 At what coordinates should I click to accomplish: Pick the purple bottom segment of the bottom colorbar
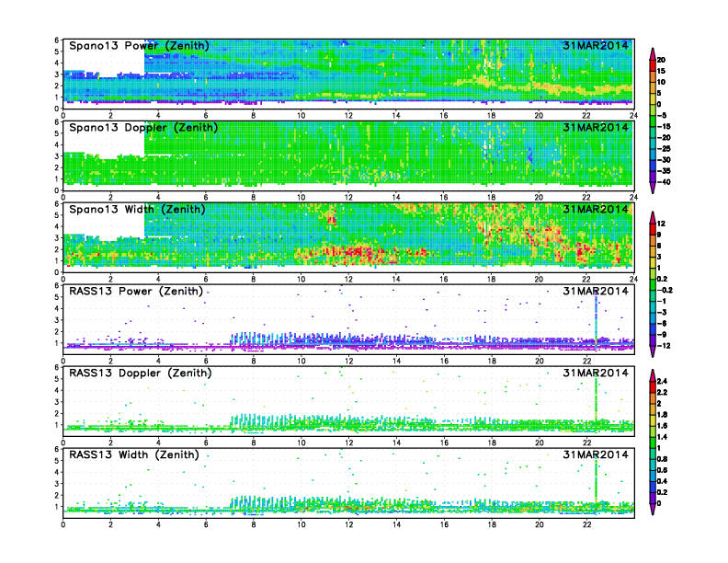point(653,498)
